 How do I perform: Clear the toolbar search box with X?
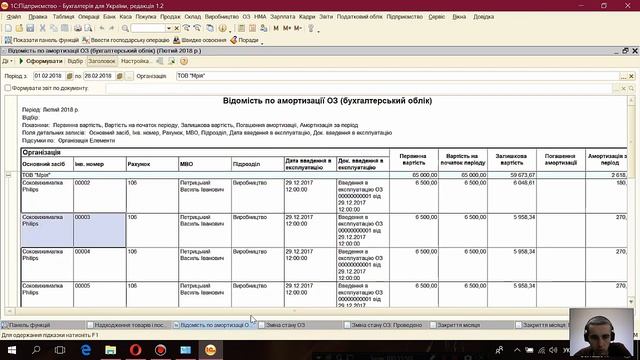coord(177,28)
